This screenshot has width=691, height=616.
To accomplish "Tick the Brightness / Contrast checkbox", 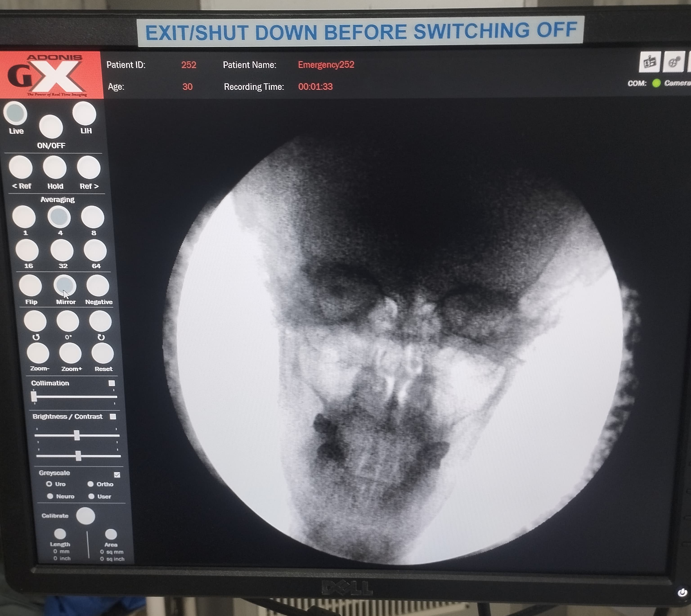I will point(113,417).
